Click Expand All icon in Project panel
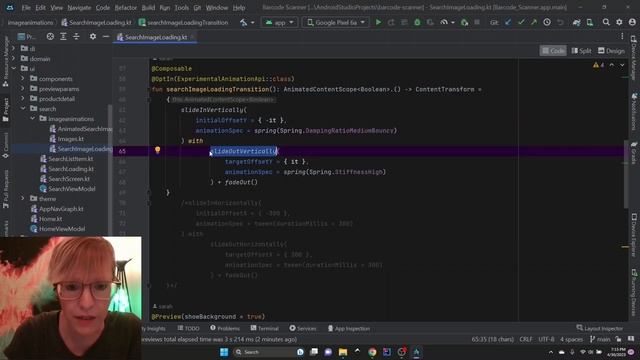 pos(63,37)
